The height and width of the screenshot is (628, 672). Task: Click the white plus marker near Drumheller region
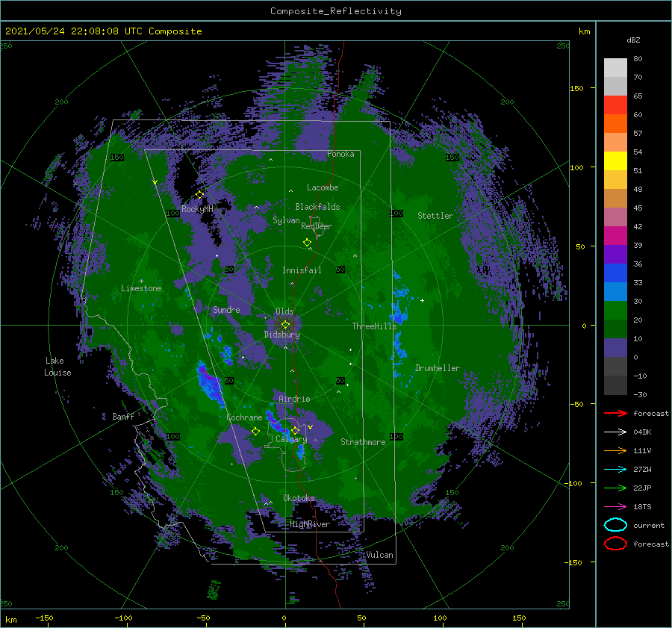[x=422, y=300]
